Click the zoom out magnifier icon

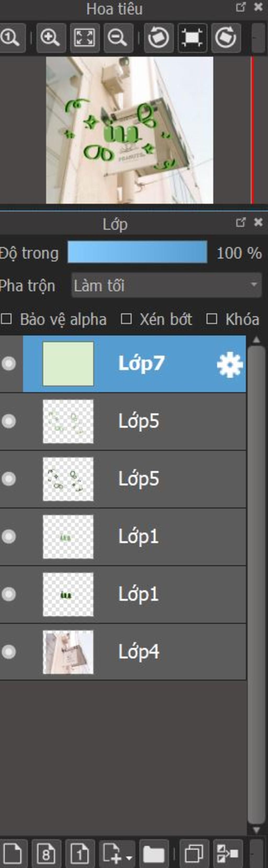tap(118, 38)
